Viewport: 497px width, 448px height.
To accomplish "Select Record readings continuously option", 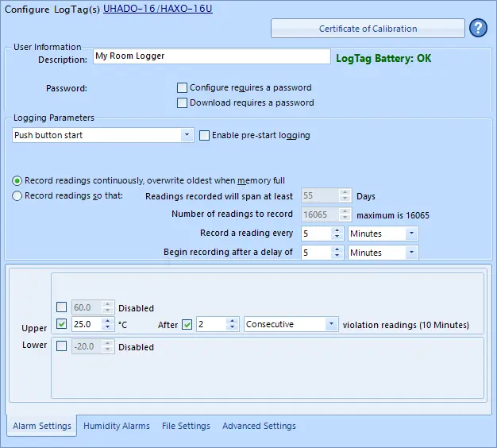I will point(18,181).
